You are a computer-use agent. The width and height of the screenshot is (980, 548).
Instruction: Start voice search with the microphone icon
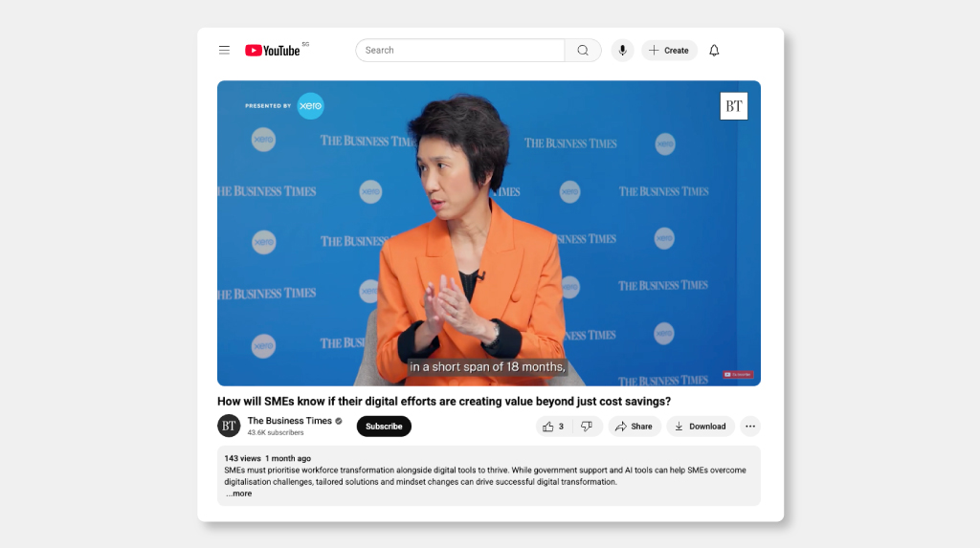[x=622, y=51]
